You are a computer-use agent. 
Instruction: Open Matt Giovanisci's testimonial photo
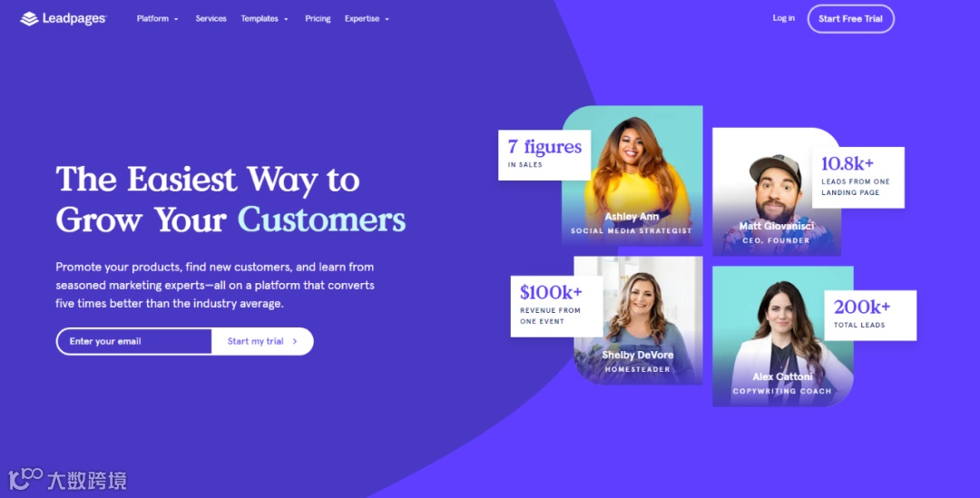click(776, 191)
